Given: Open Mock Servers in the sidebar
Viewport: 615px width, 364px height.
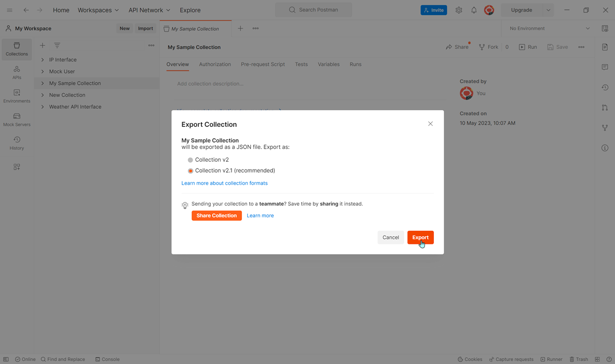Looking at the screenshot, I should 17,120.
